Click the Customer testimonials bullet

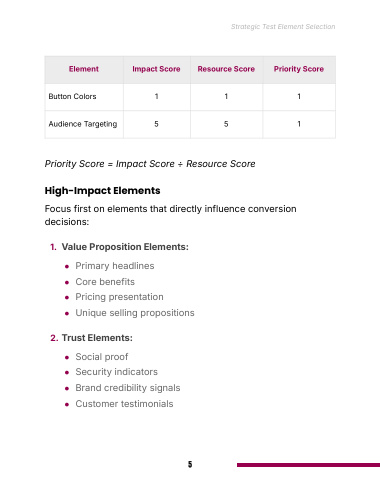pyautogui.click(x=124, y=404)
